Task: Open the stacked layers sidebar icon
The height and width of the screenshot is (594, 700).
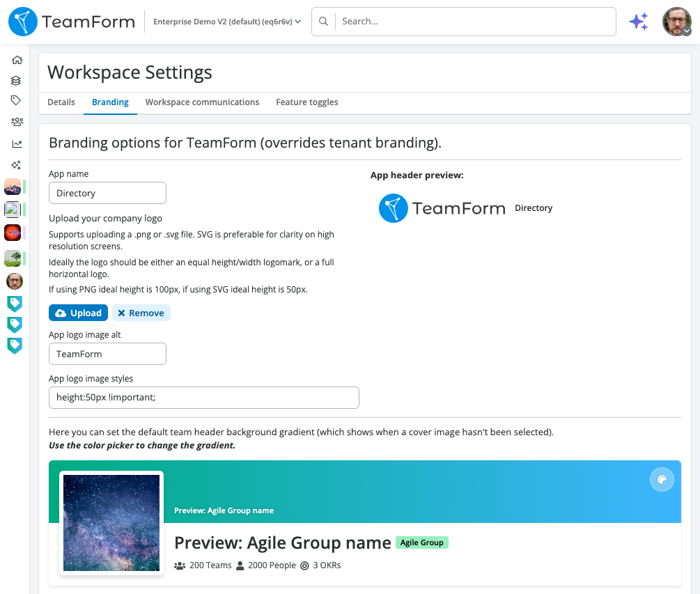Action: click(x=16, y=80)
